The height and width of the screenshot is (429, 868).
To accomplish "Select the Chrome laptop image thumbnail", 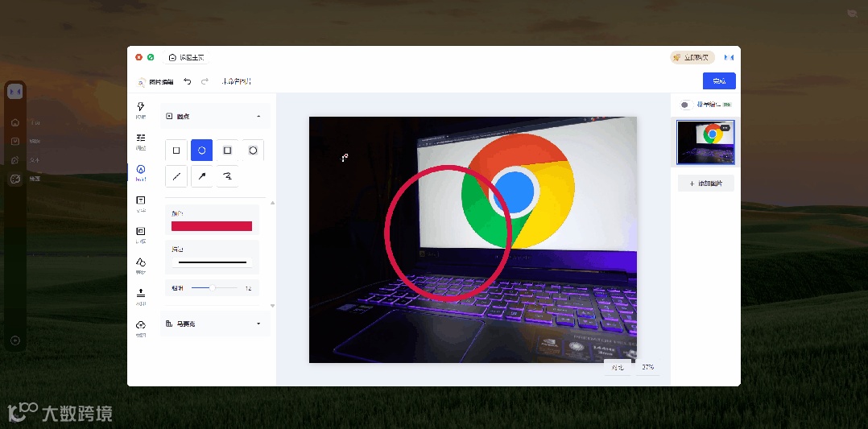I will click(x=706, y=142).
